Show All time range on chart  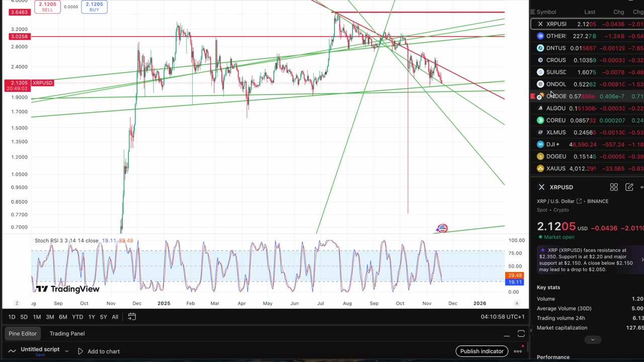(x=115, y=317)
